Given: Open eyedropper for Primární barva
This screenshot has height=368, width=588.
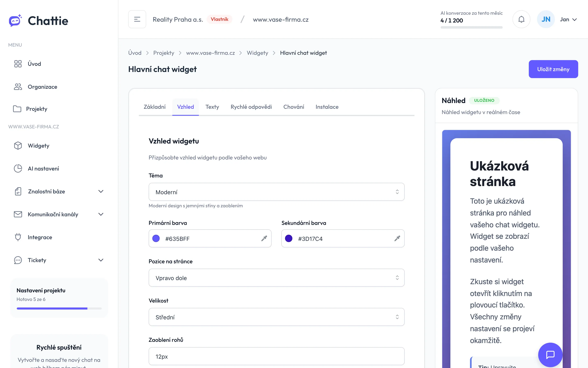Looking at the screenshot, I should click(x=264, y=238).
